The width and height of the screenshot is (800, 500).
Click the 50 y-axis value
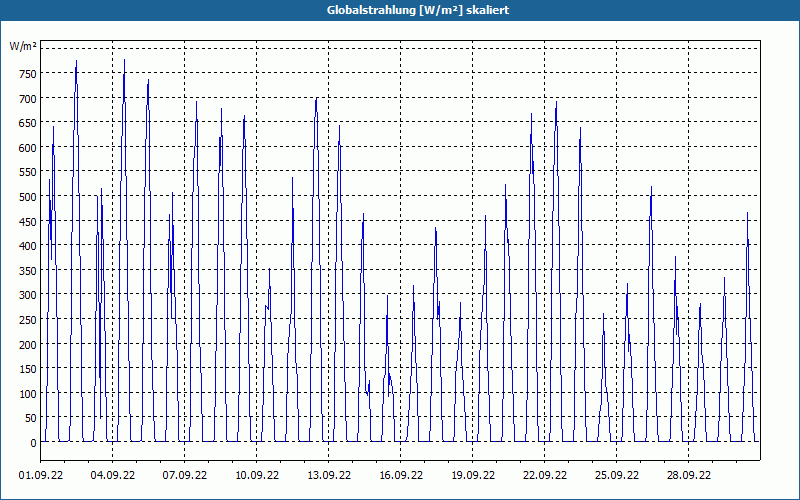click(x=31, y=418)
